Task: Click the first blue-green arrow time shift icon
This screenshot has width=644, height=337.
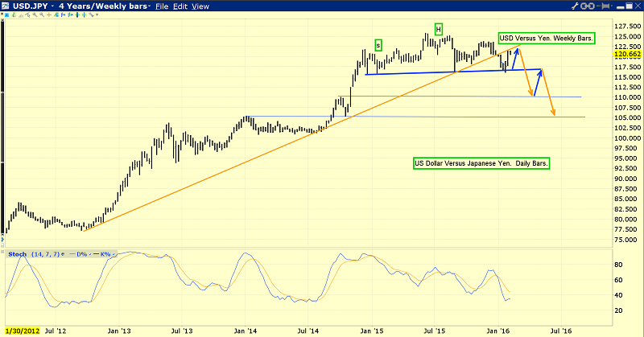Action: pyautogui.click(x=64, y=14)
